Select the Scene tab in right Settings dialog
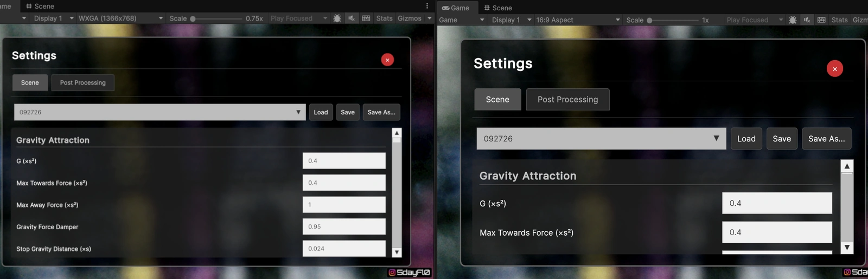Viewport: 868px width, 279px height. pyautogui.click(x=497, y=100)
